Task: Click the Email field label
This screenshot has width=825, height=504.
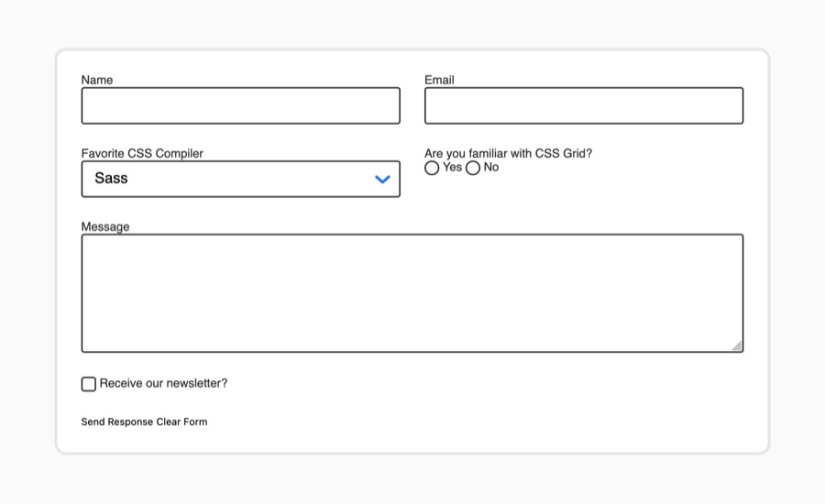Action: [439, 80]
